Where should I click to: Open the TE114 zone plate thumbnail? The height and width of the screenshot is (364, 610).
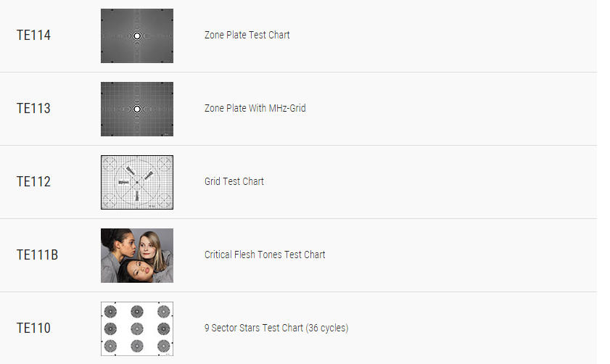click(137, 36)
